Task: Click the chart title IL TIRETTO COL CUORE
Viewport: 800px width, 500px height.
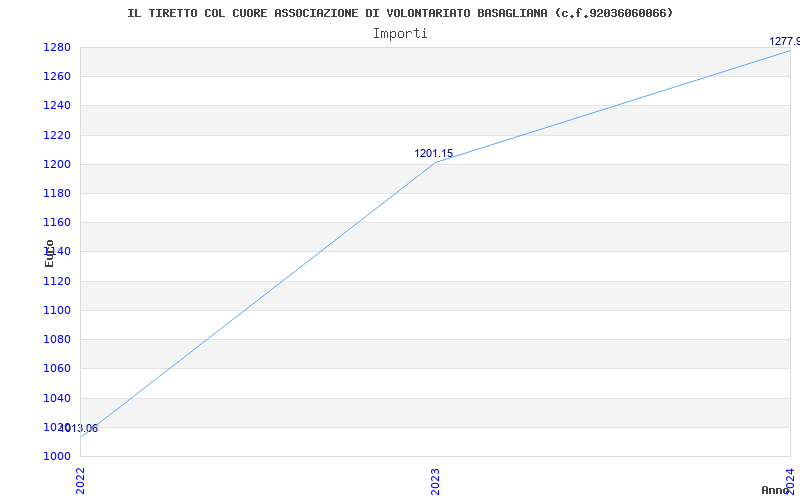Action: pos(400,13)
